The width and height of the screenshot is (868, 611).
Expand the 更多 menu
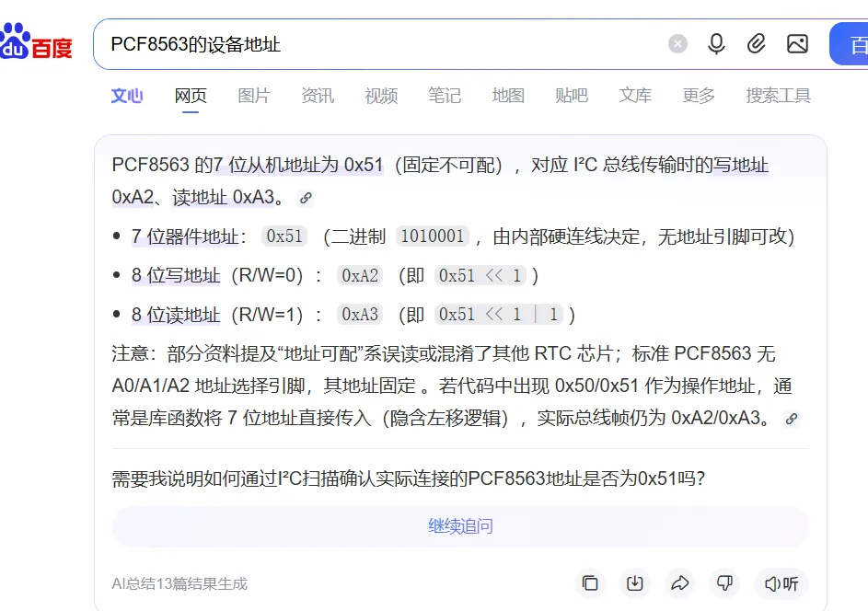pyautogui.click(x=699, y=96)
